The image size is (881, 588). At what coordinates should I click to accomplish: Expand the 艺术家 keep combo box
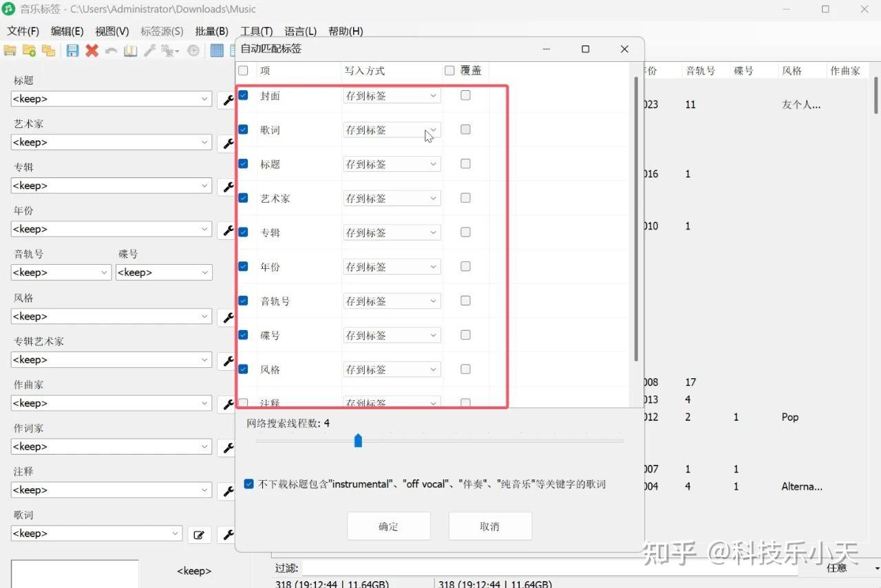(x=111, y=142)
